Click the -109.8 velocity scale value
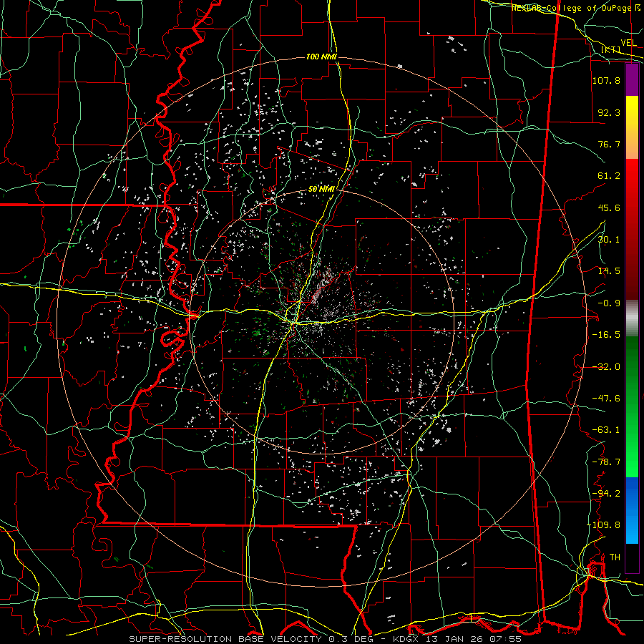The height and width of the screenshot is (644, 644). tap(603, 525)
